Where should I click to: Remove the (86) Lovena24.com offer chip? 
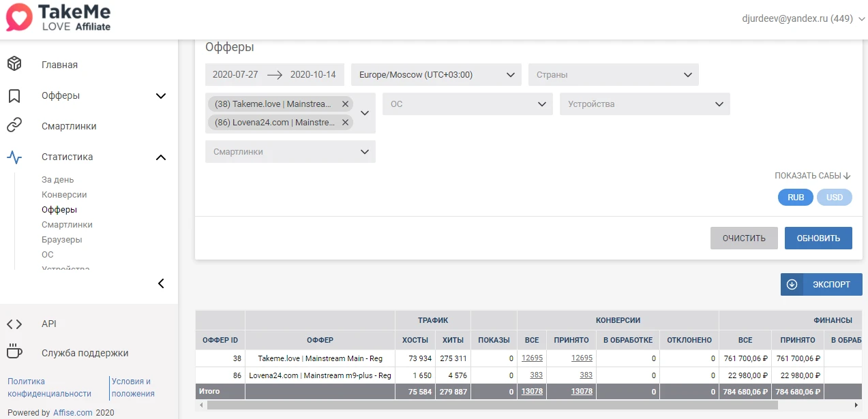coord(345,123)
